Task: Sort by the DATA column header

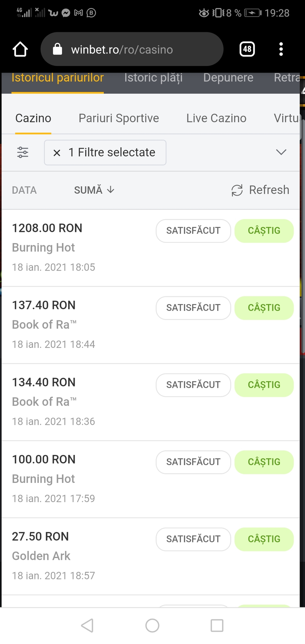Action: click(x=24, y=190)
